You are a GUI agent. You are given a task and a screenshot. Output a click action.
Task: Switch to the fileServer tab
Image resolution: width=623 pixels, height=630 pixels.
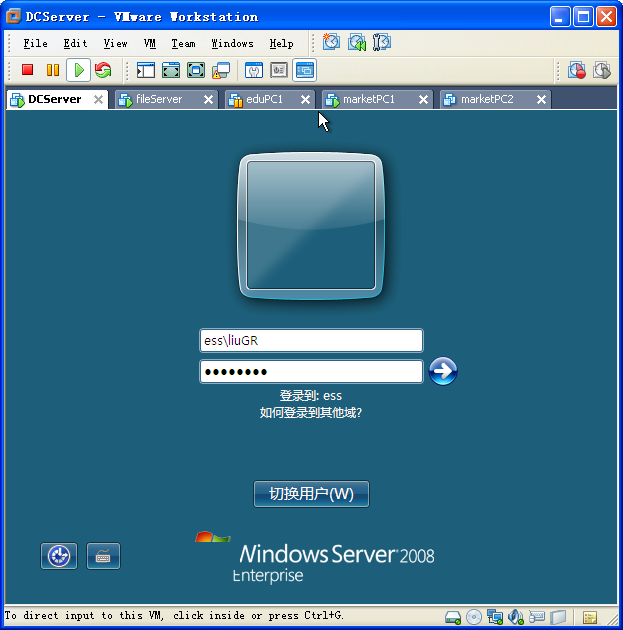(x=159, y=99)
